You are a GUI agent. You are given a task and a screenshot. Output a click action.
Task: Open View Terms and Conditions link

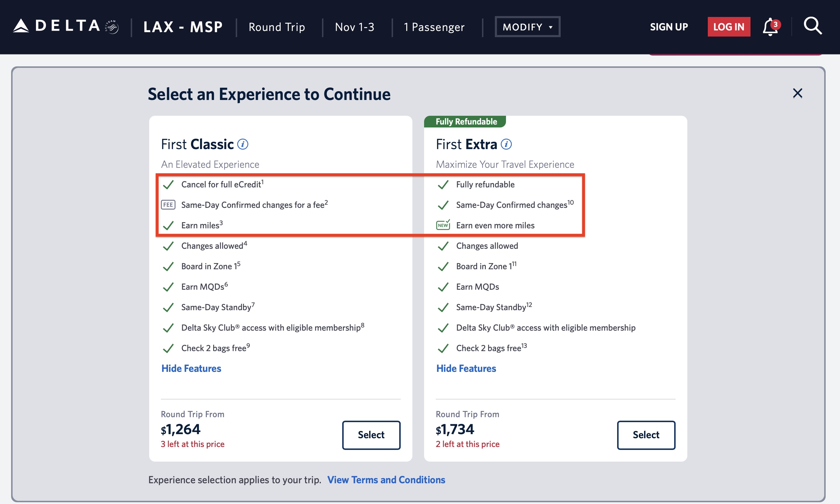tap(386, 480)
